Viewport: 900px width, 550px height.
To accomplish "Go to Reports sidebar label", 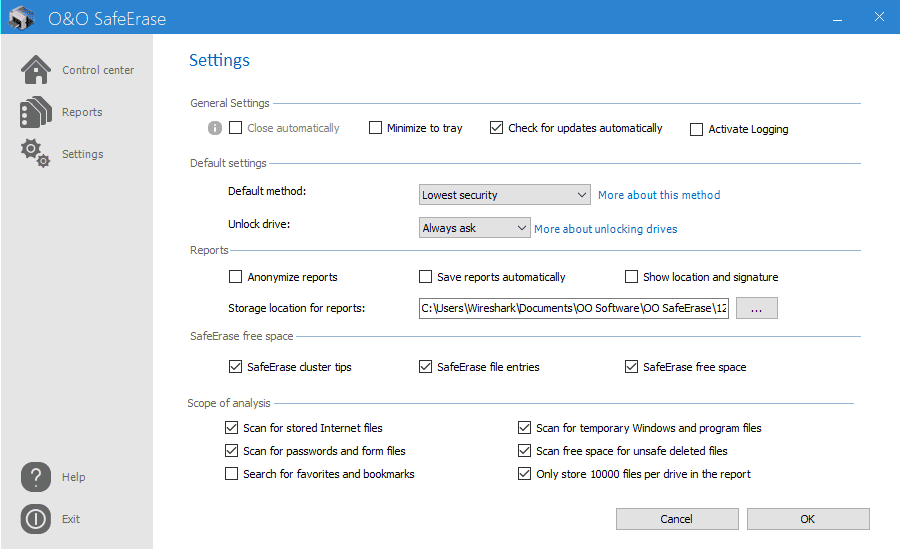I will (82, 112).
